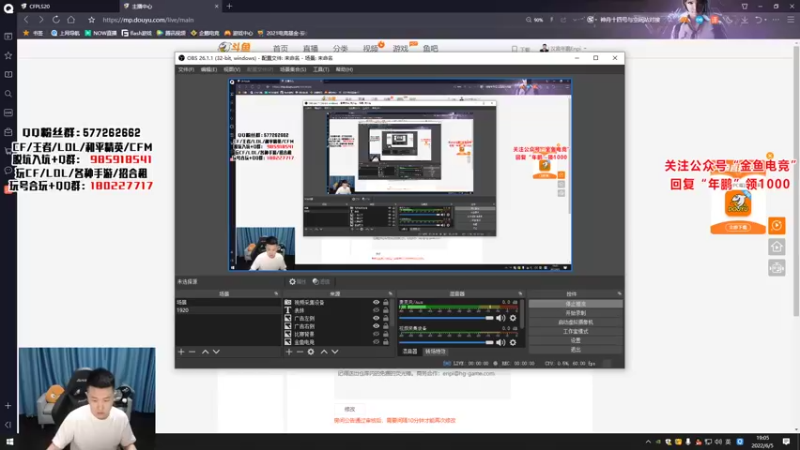Toggle lock on 金鱼电竞 source
The width and height of the screenshot is (800, 450).
click(x=386, y=342)
